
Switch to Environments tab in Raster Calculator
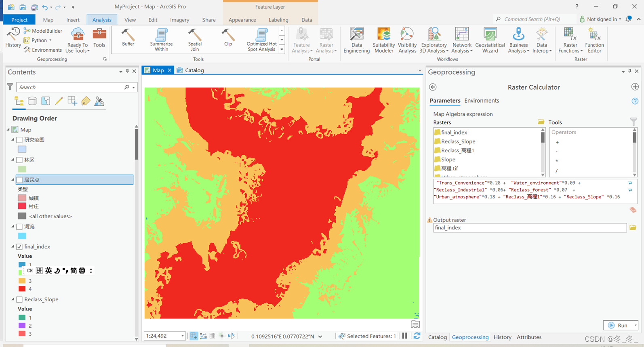click(482, 101)
